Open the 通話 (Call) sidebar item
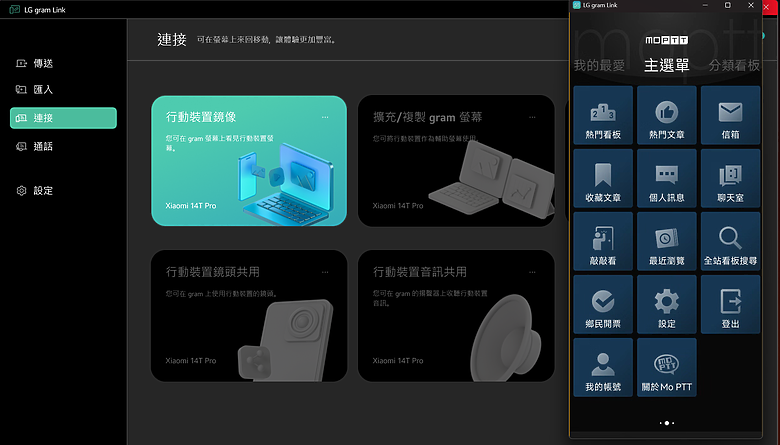The height and width of the screenshot is (445, 780). (x=63, y=146)
